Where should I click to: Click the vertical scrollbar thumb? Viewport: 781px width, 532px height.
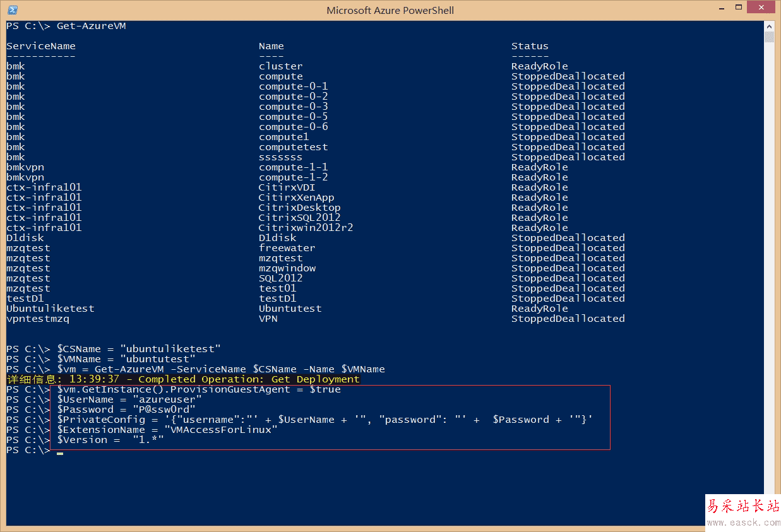(x=769, y=37)
